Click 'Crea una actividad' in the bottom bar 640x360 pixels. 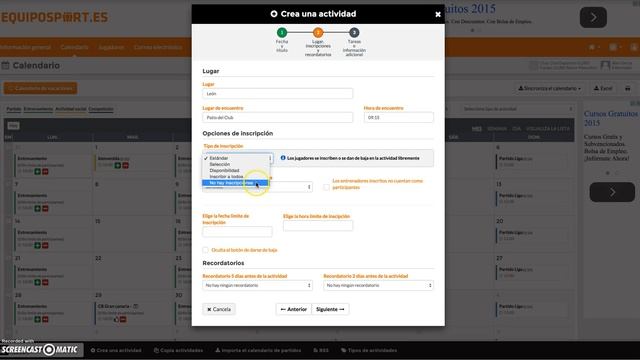click(x=116, y=350)
